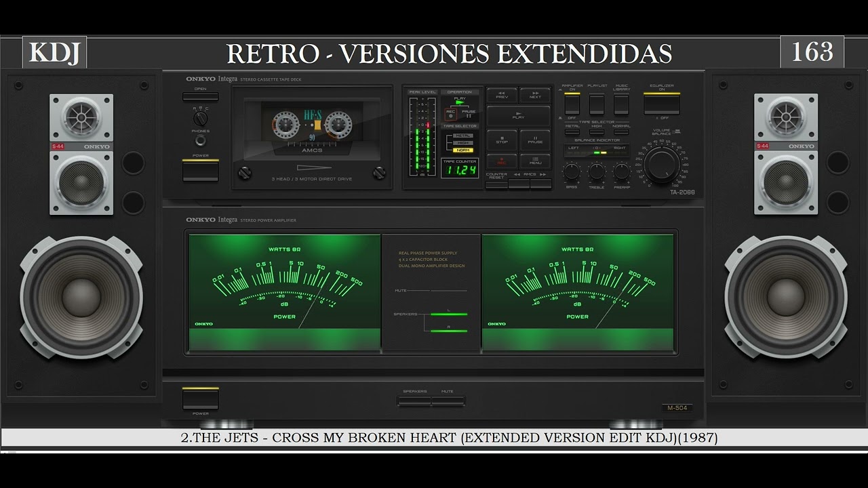The width and height of the screenshot is (868, 488).
Task: Adjust the BASS knob
Action: [x=572, y=171]
